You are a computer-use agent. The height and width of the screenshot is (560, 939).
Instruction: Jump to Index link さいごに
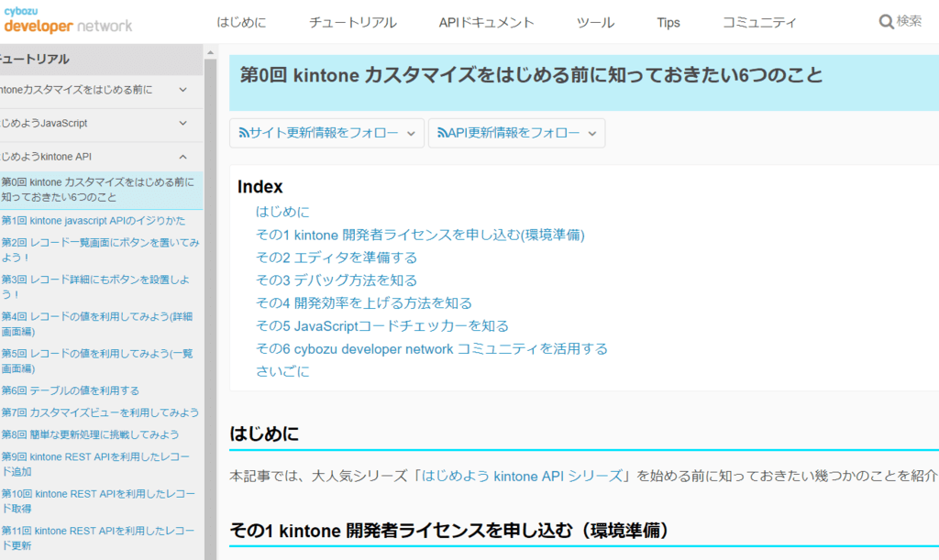click(x=282, y=371)
